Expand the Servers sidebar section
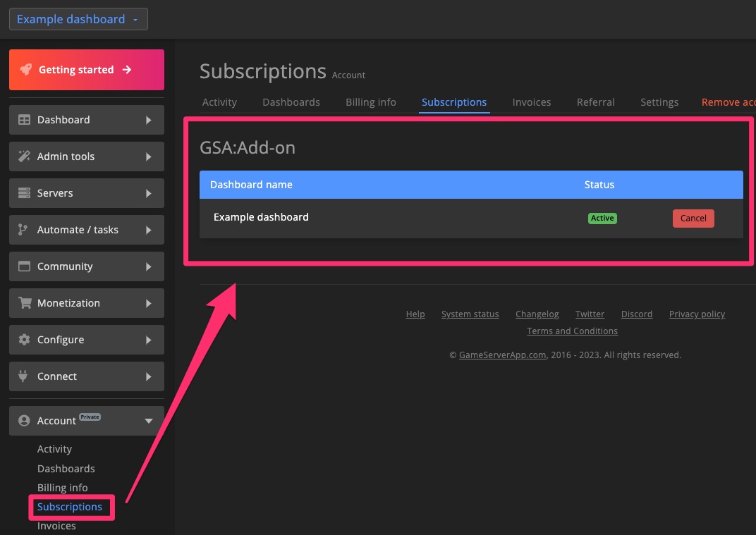Viewport: 756px width, 535px height. click(150, 193)
